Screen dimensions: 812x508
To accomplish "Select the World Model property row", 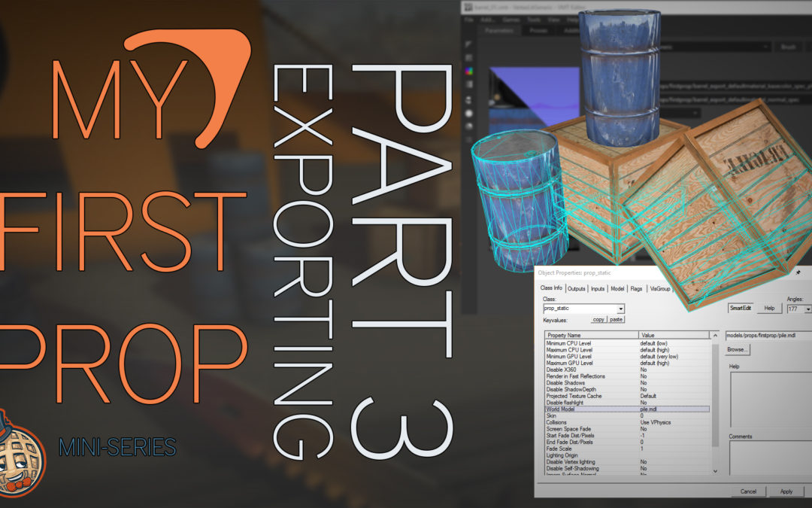I will [x=627, y=409].
